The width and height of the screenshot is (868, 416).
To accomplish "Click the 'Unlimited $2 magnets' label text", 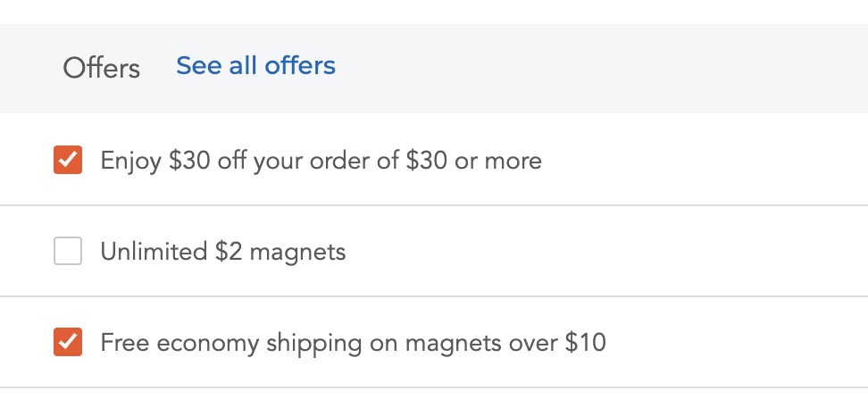I will (222, 252).
